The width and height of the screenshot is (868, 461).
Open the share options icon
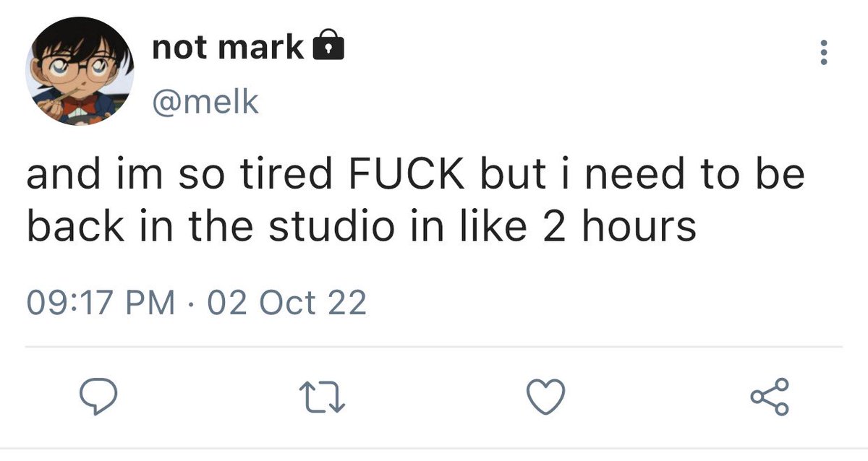point(769,398)
